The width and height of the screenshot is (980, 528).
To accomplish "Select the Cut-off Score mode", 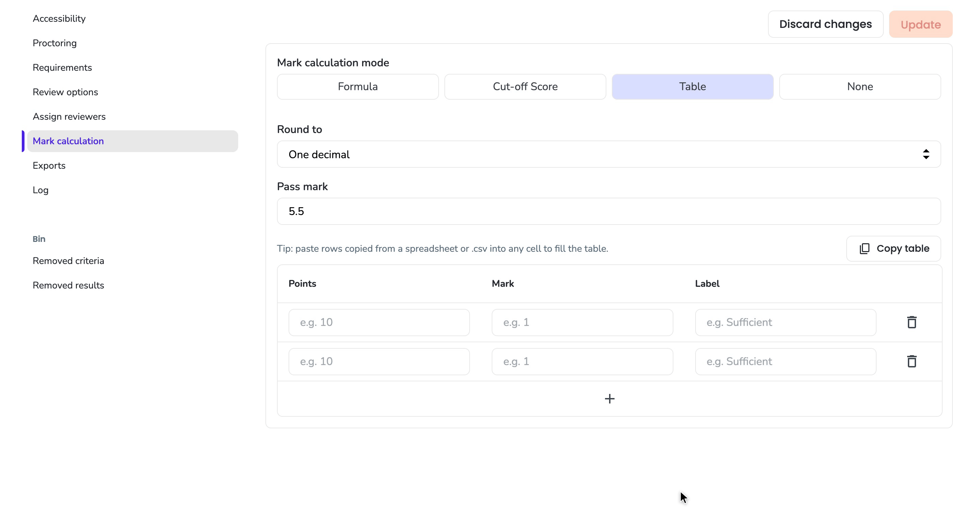I will (x=525, y=87).
